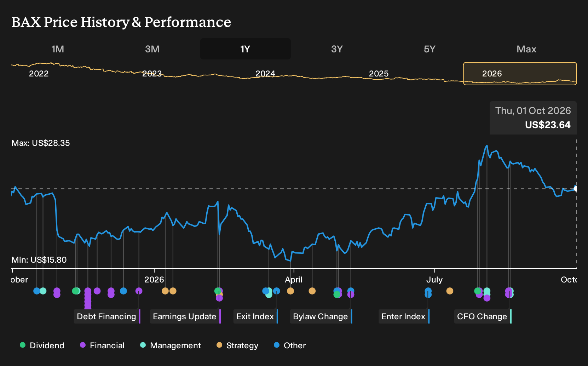Open the Earnings Update event label
Image resolution: width=588 pixels, height=366 pixels.
[x=185, y=316]
